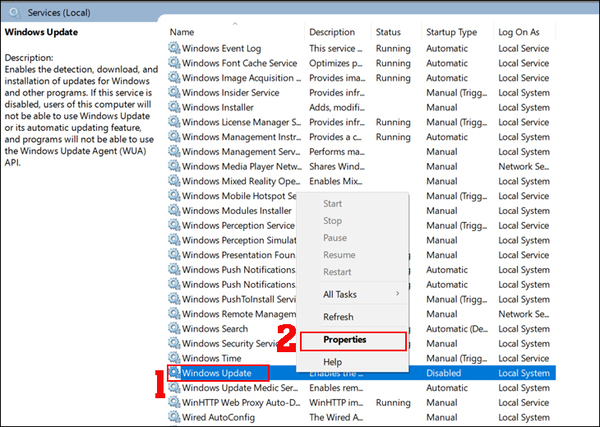This screenshot has height=427, width=600.
Task: Click gear icon of Windows Media Player Netw
Action: (x=174, y=166)
